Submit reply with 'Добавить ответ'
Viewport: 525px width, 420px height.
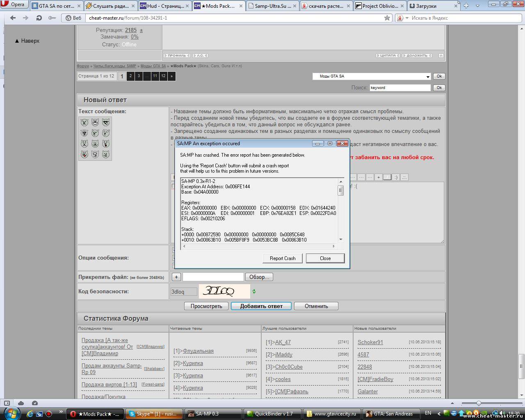[x=261, y=306]
